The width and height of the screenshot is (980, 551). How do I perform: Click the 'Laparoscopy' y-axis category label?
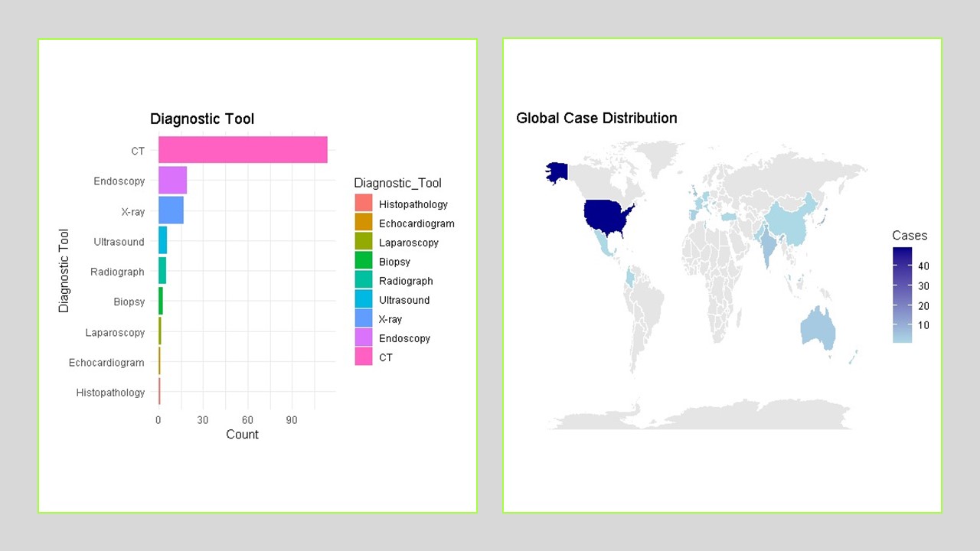[116, 332]
